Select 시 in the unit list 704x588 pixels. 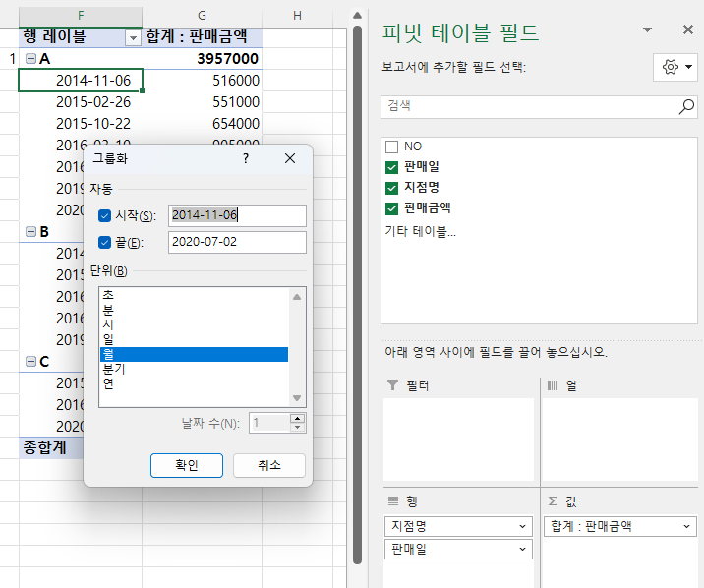pos(194,324)
